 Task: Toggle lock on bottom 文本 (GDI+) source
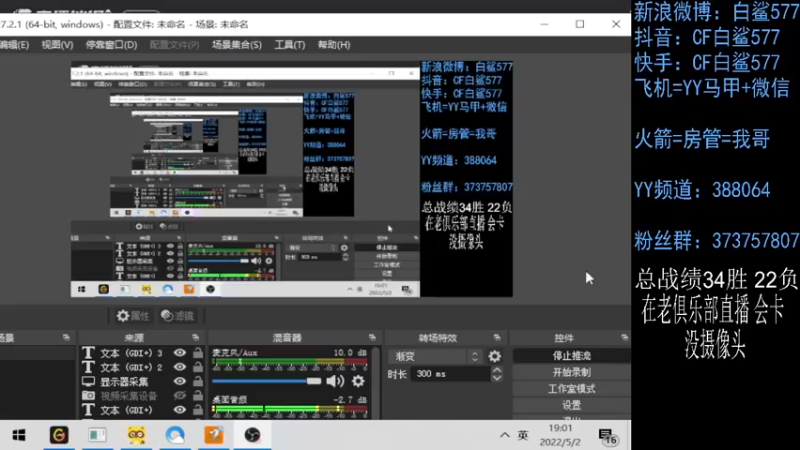197,410
